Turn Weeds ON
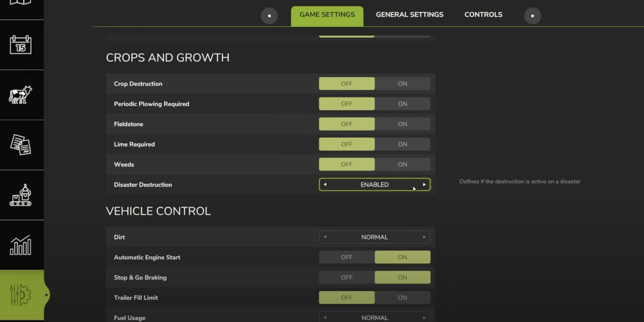This screenshot has width=644, height=322. point(402,164)
